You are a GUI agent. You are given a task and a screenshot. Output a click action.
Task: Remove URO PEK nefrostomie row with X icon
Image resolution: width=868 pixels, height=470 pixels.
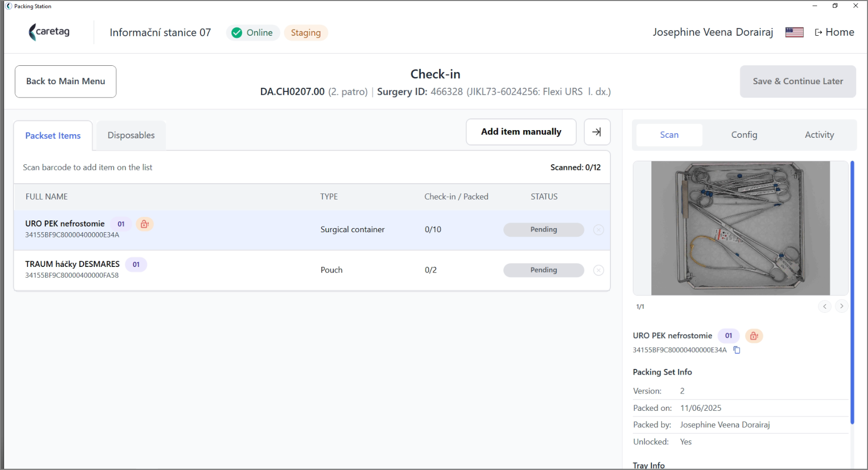click(599, 230)
